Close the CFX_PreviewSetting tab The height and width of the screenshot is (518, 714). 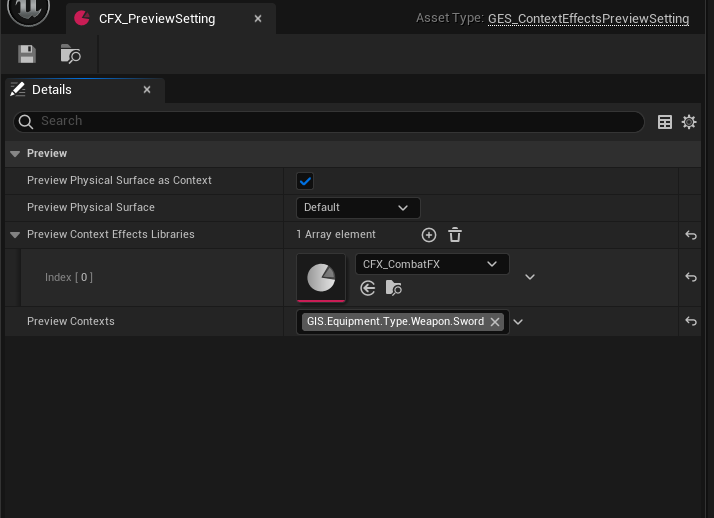pos(258,19)
